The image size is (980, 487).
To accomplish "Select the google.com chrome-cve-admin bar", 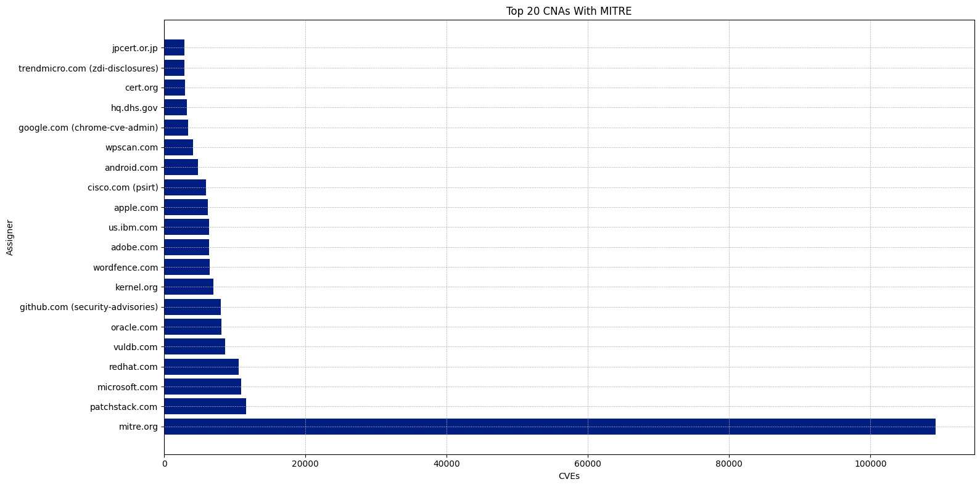I will [x=176, y=128].
